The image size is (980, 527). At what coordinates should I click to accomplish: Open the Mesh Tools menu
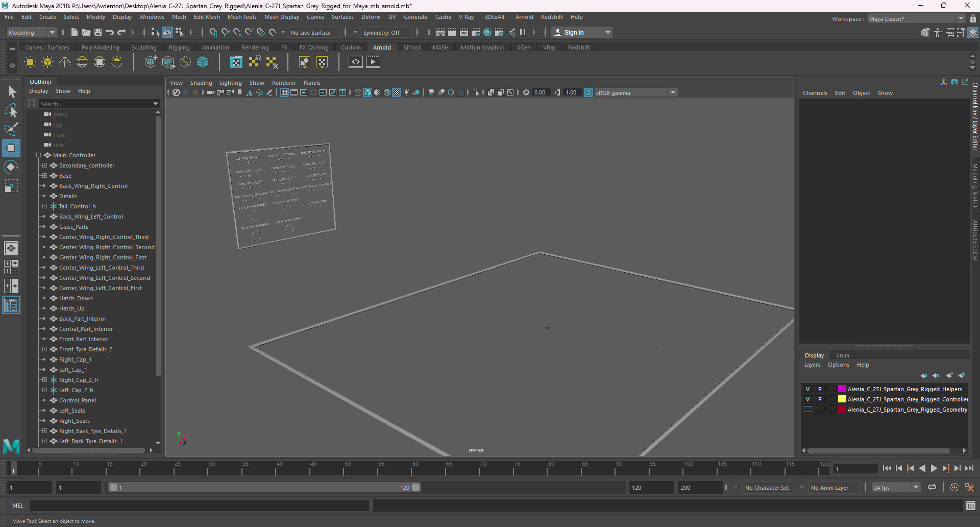[x=242, y=17]
